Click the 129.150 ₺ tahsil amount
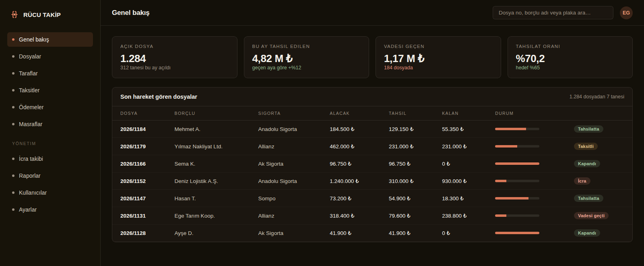644x266 pixels. 401,129
